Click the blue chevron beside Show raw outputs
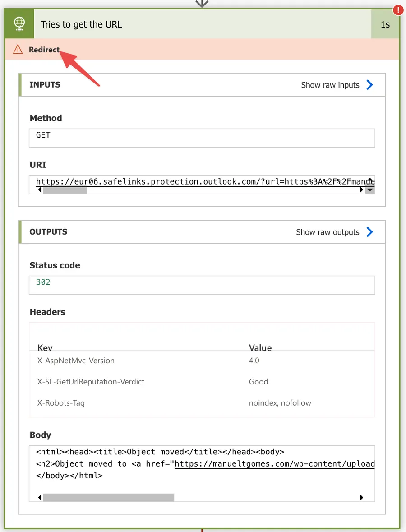The width and height of the screenshot is (406, 532). (x=369, y=232)
